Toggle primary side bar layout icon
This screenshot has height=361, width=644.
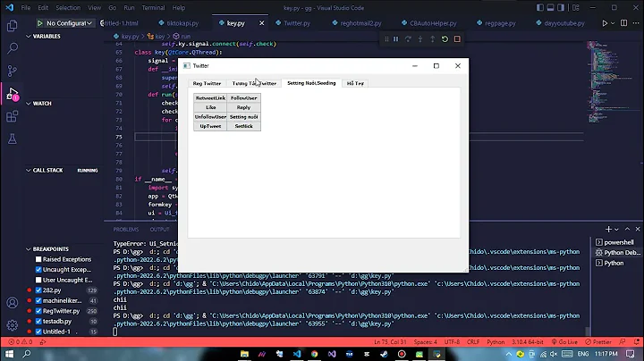(540, 8)
